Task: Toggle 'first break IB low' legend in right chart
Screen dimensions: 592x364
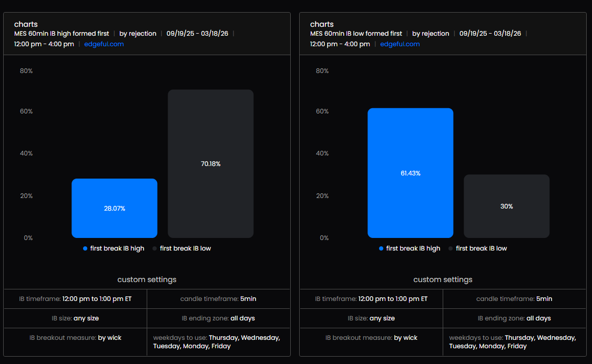Action: pos(477,248)
